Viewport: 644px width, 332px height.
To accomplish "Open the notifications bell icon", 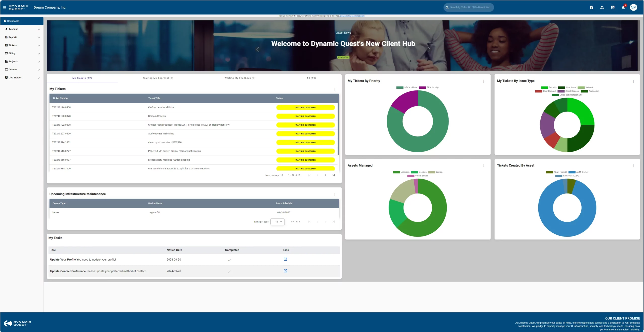I will [x=623, y=7].
